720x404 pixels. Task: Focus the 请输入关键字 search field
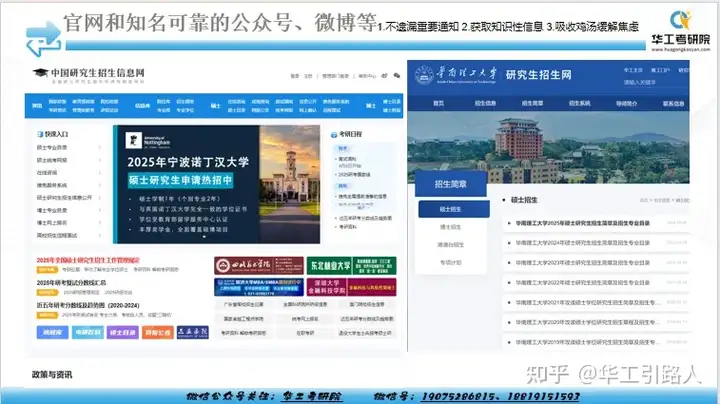pos(656,82)
